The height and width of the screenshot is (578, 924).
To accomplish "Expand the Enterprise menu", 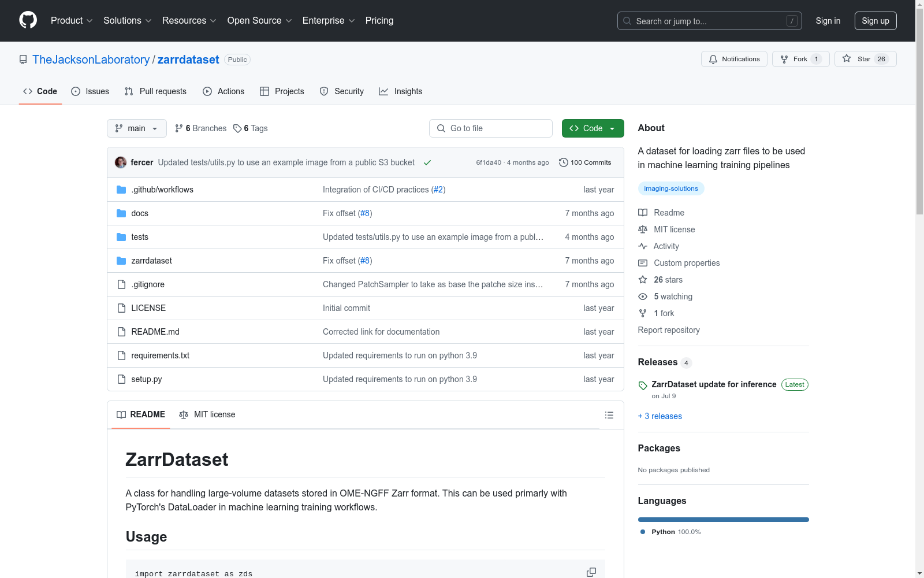I will pos(329,21).
